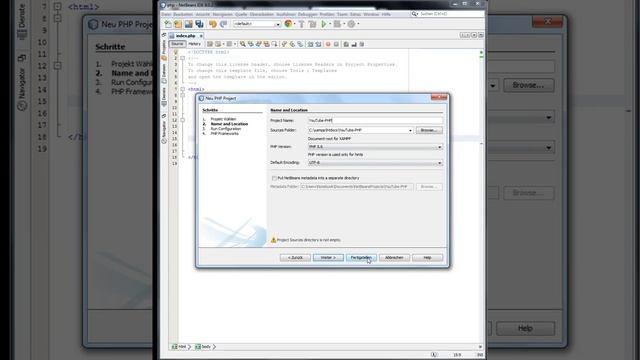Click the Build Project hammer icon
This screenshot has height=360, width=640.
tap(302, 24)
